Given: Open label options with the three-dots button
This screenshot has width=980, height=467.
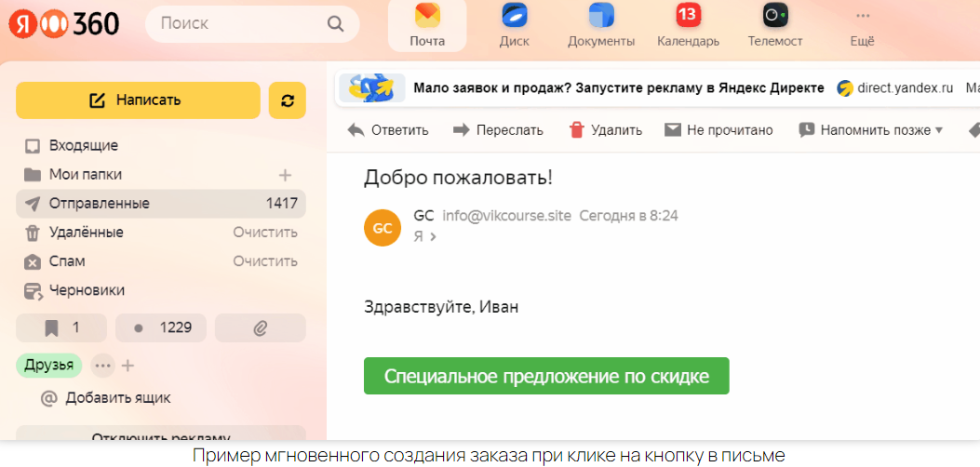Looking at the screenshot, I should click(102, 366).
